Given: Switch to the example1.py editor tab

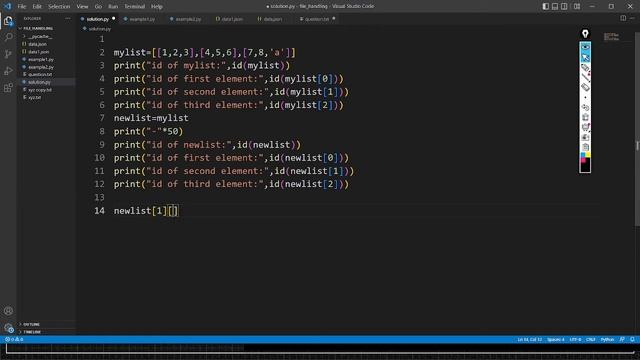Looking at the screenshot, I should pyautogui.click(x=142, y=19).
